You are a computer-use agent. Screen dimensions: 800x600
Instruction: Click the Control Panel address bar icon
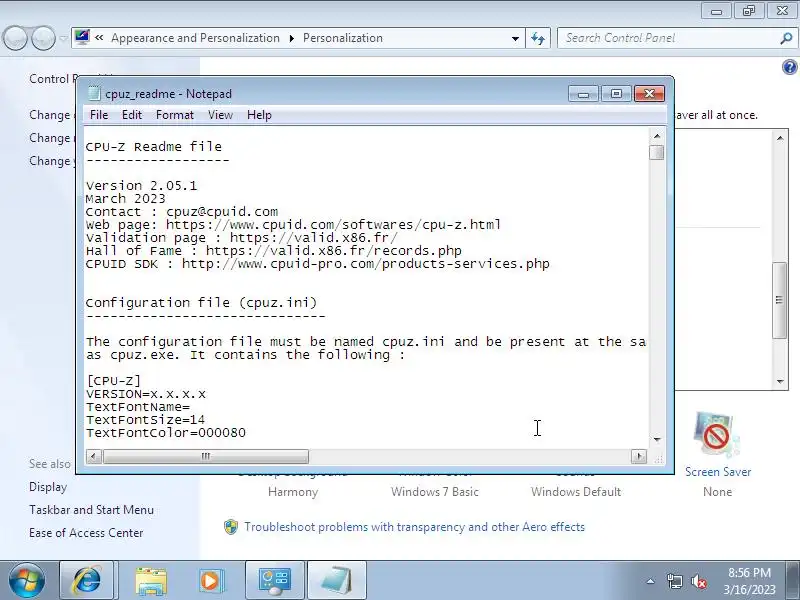pos(82,37)
